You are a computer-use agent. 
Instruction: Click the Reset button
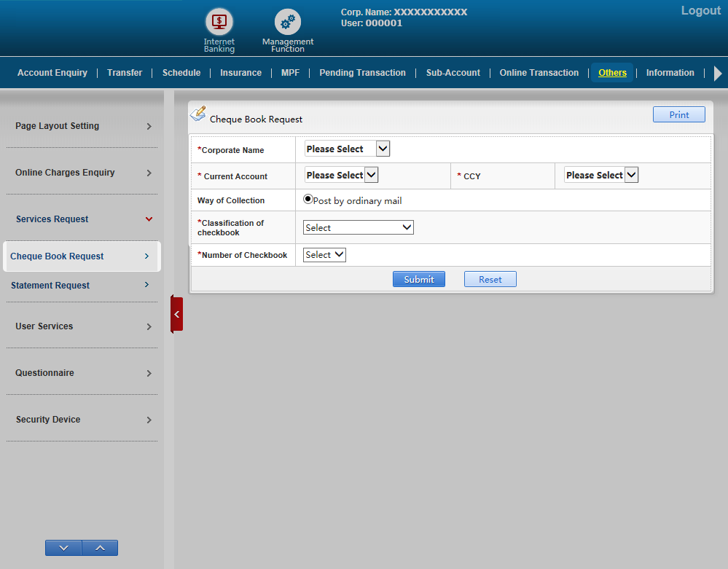[x=490, y=279]
